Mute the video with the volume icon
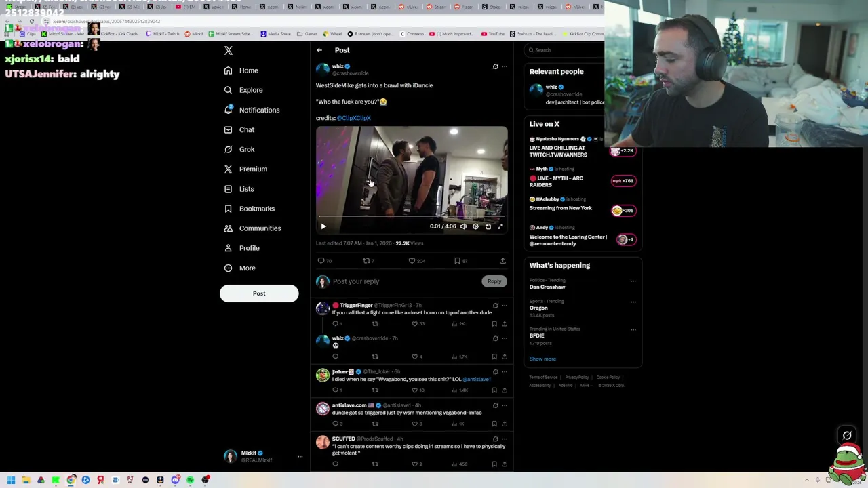868x488 pixels. [x=463, y=226]
